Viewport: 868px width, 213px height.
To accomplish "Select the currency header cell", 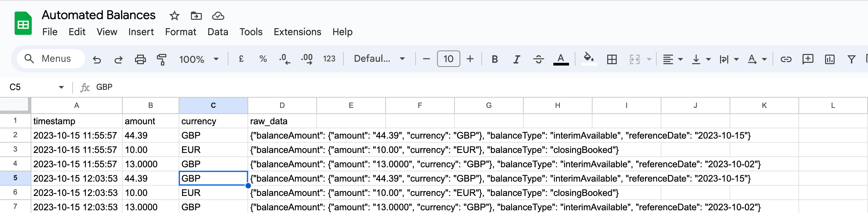I will (x=213, y=121).
